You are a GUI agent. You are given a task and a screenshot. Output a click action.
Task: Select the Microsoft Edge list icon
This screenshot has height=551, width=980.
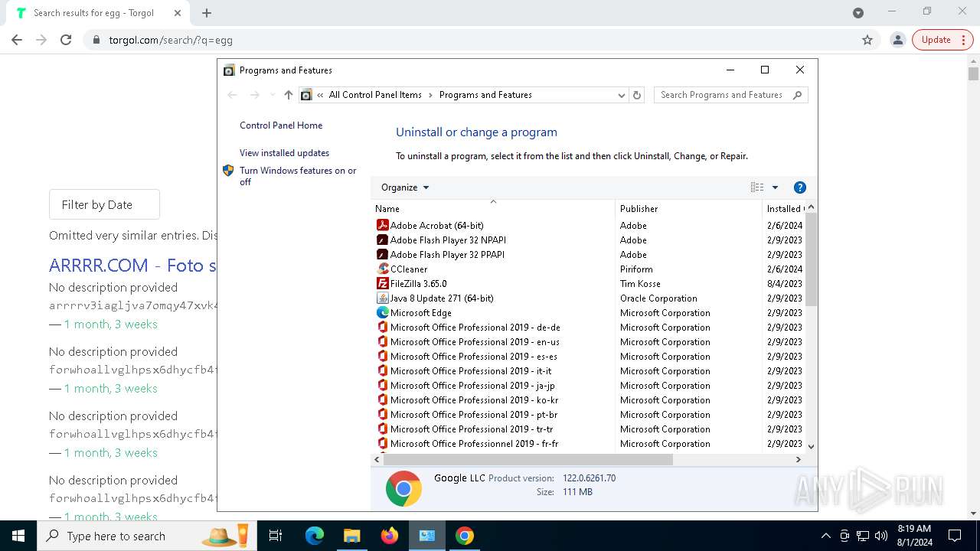[383, 313]
